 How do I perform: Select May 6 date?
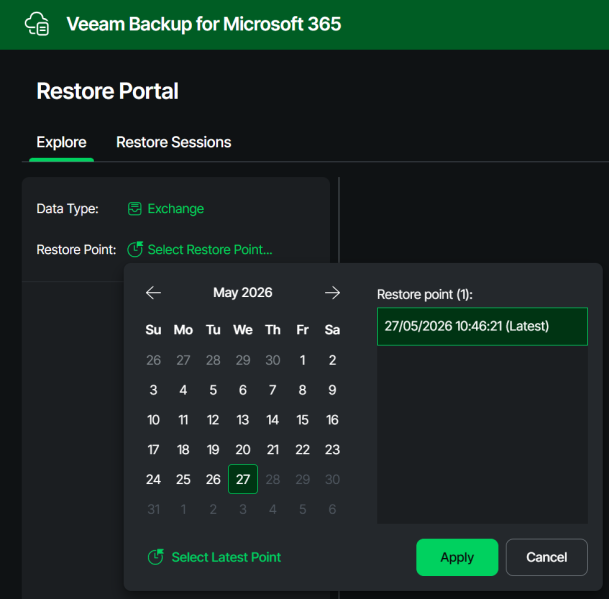coord(243,390)
